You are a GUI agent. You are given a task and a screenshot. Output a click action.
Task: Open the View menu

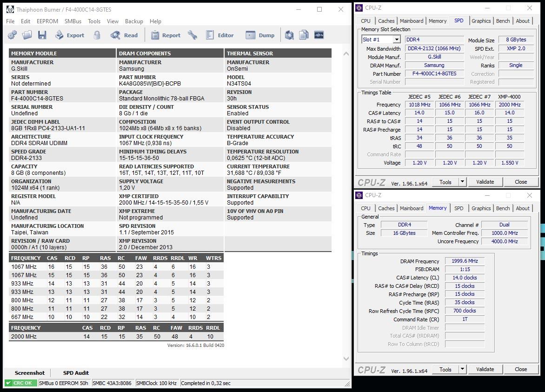(x=113, y=21)
